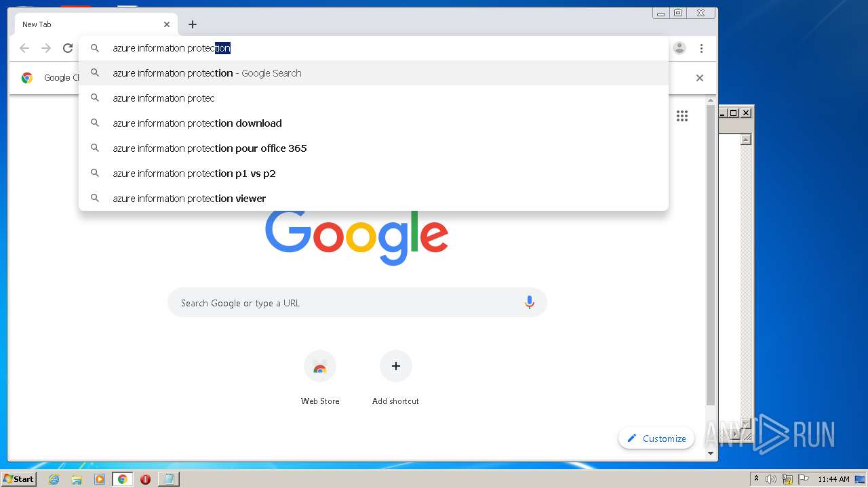Click the Chrome page vertical scrollbar
Screen dimensions: 868x488
[x=711, y=256]
